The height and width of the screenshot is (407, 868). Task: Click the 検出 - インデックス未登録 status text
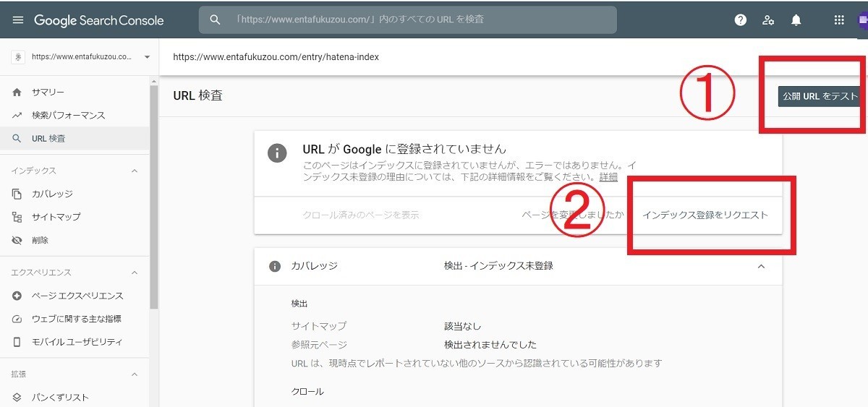tap(498, 266)
